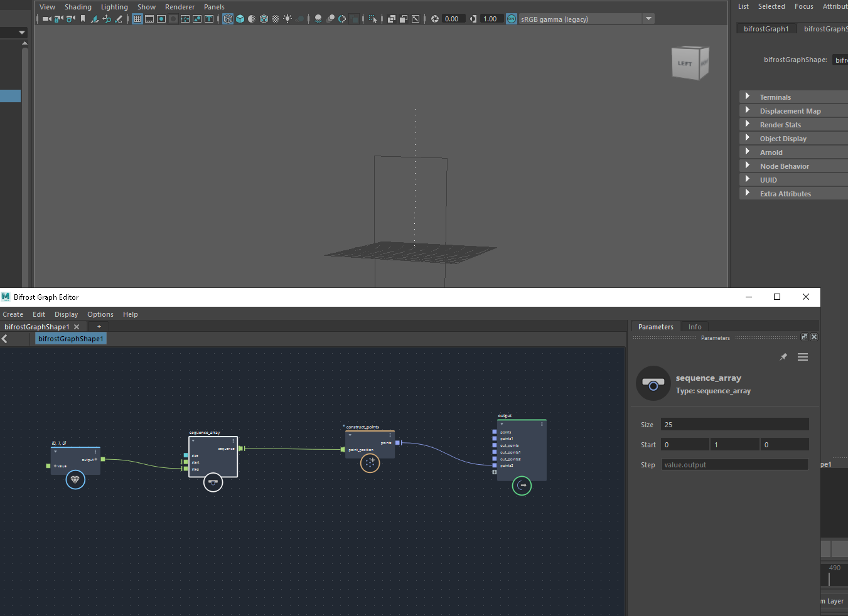This screenshot has height=616, width=848.
Task: Add a new graph tab with plus
Action: [x=99, y=327]
